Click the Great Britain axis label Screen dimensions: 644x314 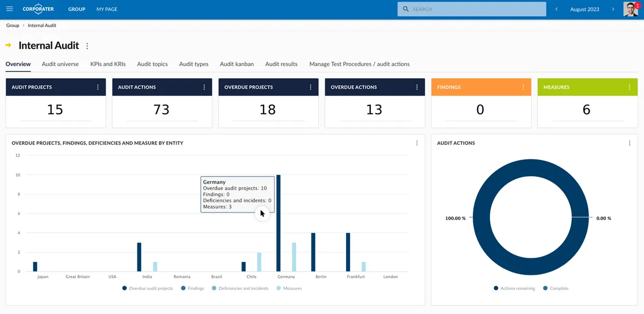[x=78, y=277]
